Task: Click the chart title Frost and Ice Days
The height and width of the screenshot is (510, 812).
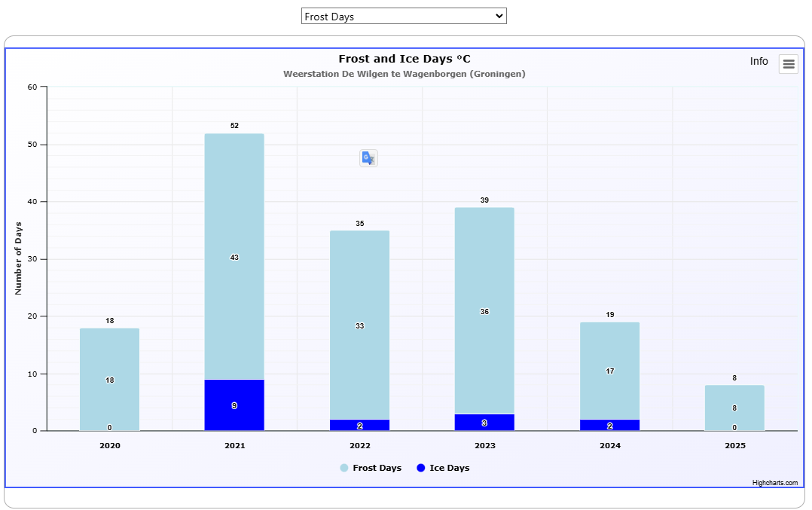Action: point(404,59)
